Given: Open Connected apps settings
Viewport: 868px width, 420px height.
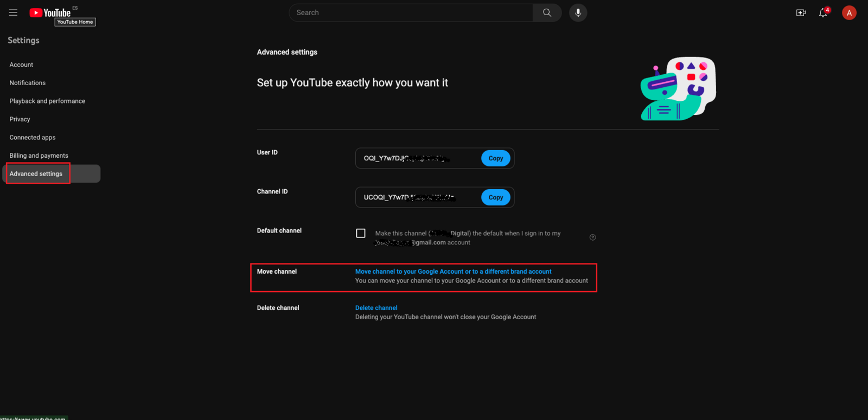Looking at the screenshot, I should [x=33, y=138].
